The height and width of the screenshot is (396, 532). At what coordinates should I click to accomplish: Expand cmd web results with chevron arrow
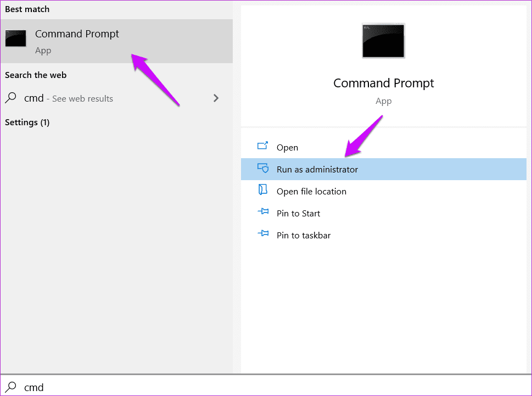point(216,98)
